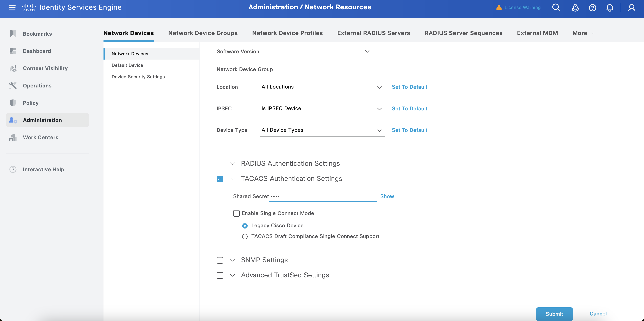This screenshot has height=321, width=644.
Task: Click the Bookmarks sidebar icon
Action: pyautogui.click(x=13, y=33)
